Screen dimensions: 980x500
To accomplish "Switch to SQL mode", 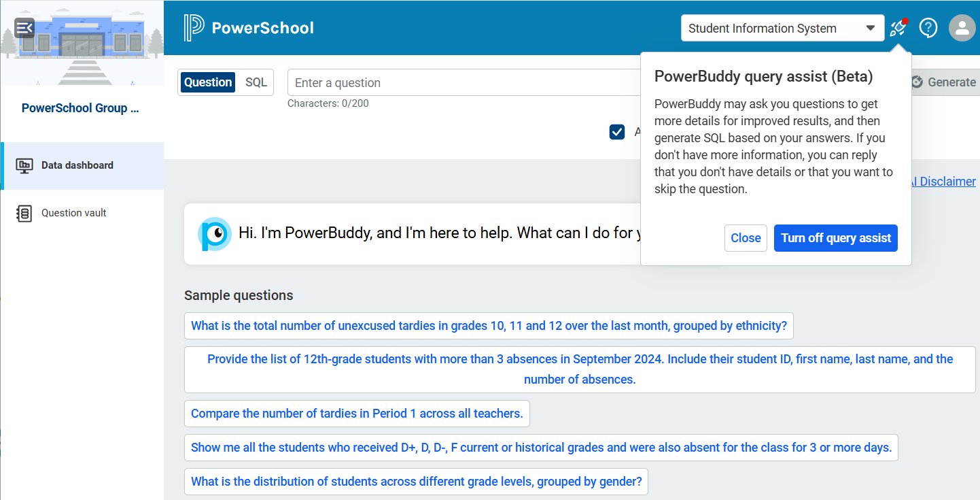I will click(256, 82).
